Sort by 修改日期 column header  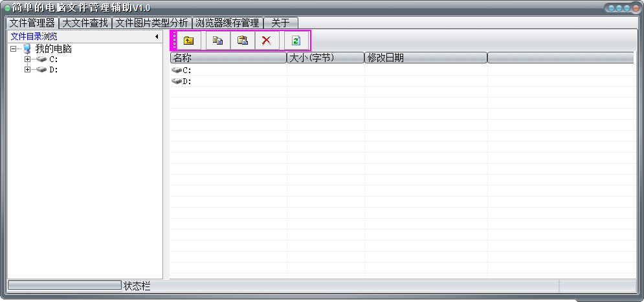point(426,58)
